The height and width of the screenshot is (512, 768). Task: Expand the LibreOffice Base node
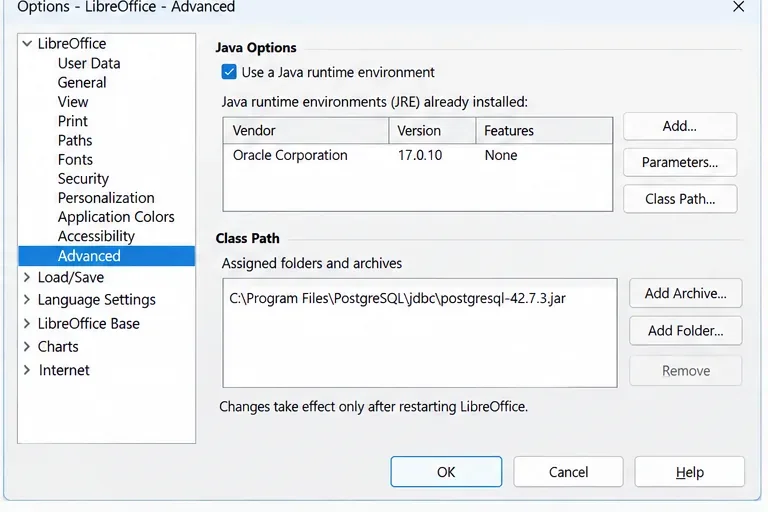[x=27, y=323]
